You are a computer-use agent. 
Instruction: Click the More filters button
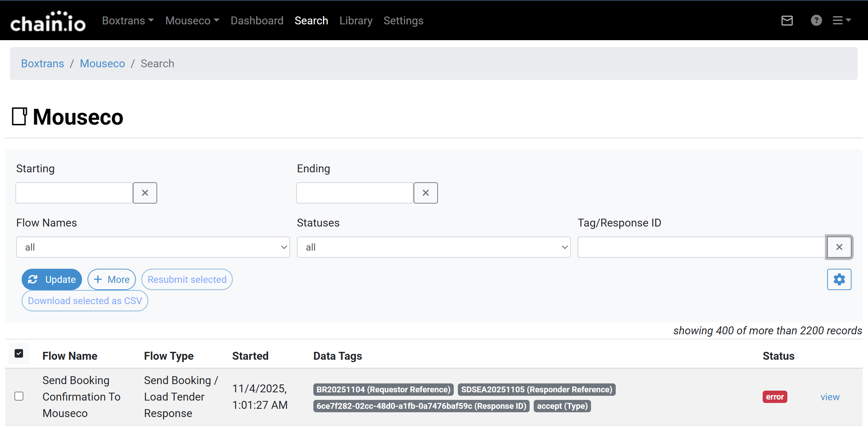click(112, 279)
